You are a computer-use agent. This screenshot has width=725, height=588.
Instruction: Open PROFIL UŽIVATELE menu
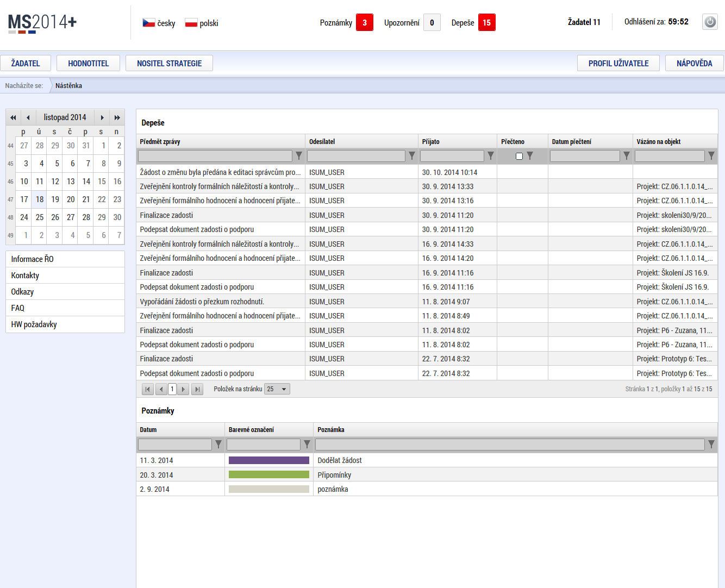click(x=618, y=63)
